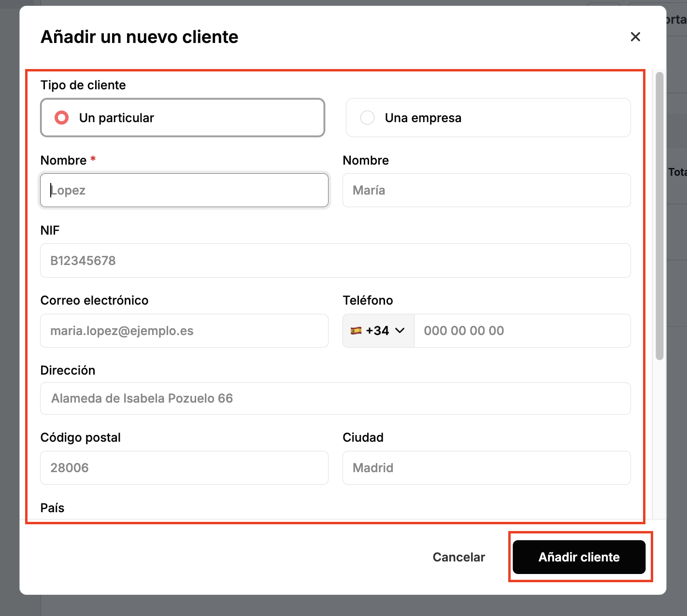Click the Una empresa radio circle
Image resolution: width=687 pixels, height=616 pixels.
pyautogui.click(x=368, y=118)
